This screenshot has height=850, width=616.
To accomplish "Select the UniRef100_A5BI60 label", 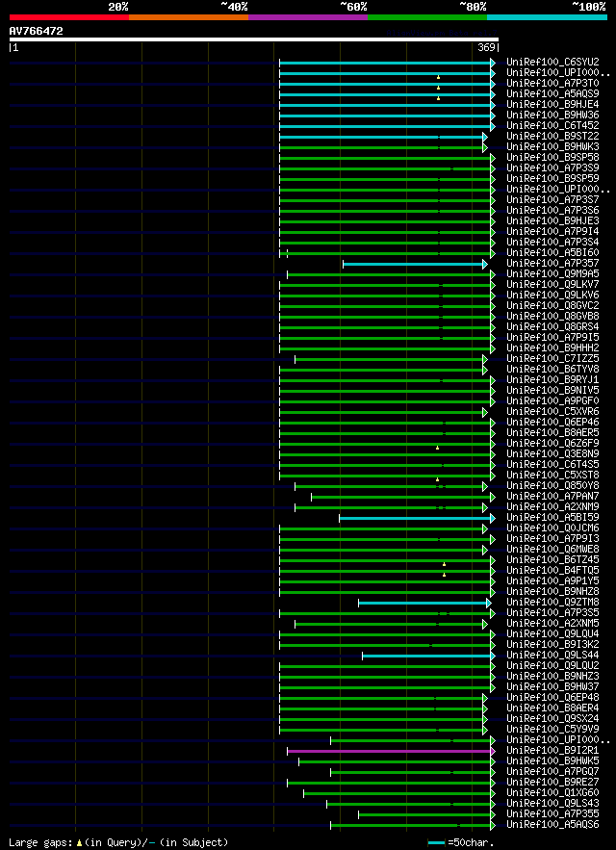I will (x=552, y=252).
